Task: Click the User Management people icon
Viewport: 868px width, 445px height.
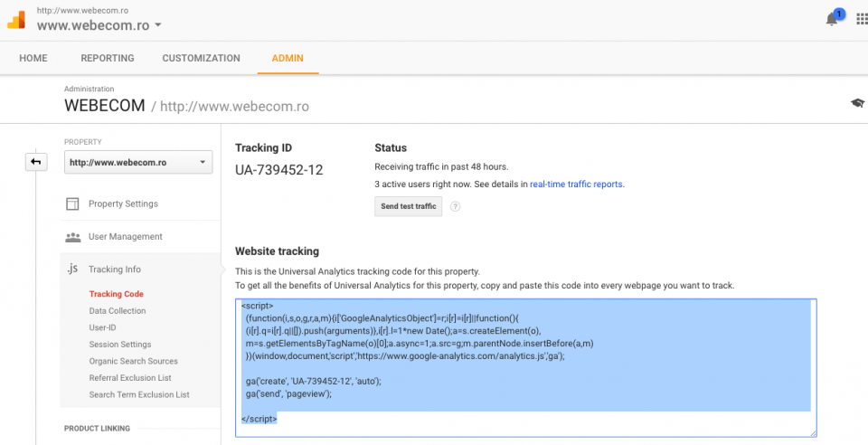Action: (72, 237)
